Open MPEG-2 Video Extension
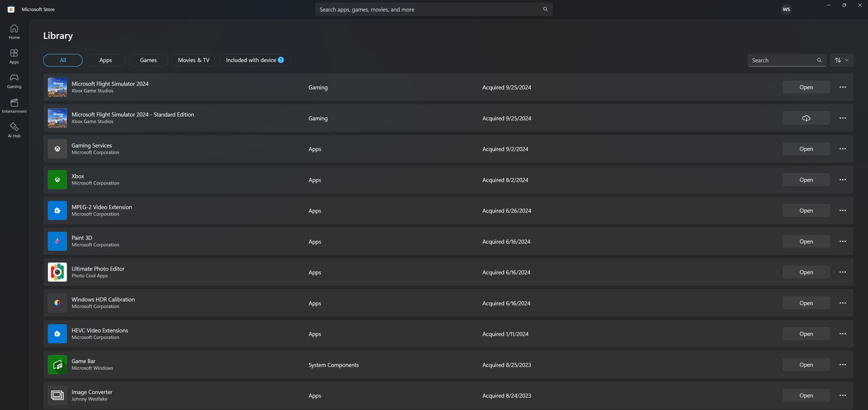Viewport: 868px width, 410px height. point(806,210)
